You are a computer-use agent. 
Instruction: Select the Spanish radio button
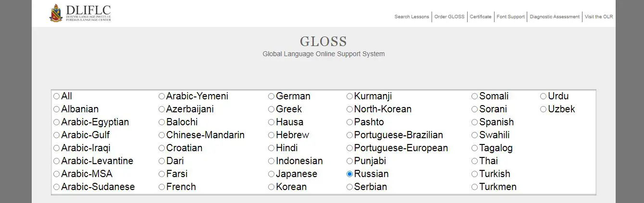point(475,122)
